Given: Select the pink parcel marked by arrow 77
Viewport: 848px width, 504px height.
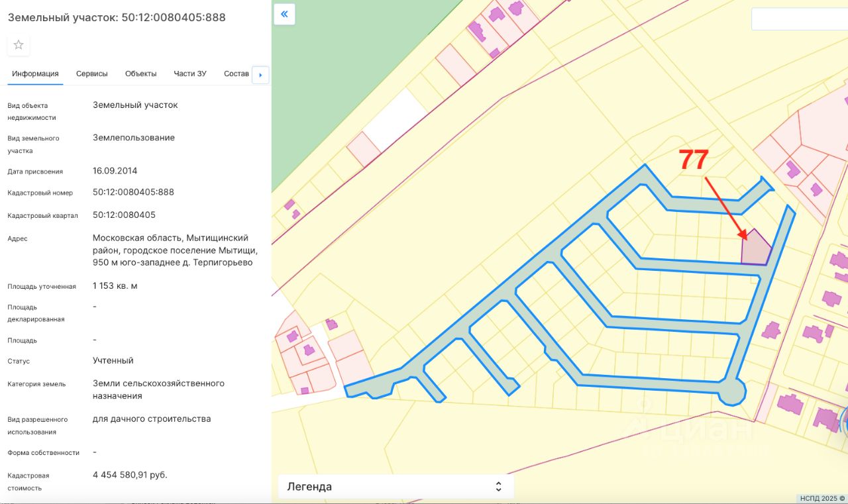Looking at the screenshot, I should click(x=755, y=250).
